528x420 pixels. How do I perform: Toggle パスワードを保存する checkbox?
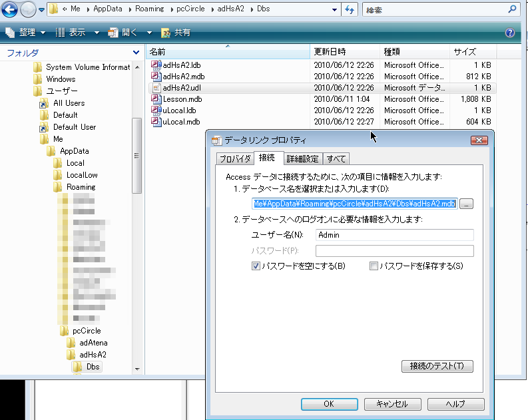374,266
